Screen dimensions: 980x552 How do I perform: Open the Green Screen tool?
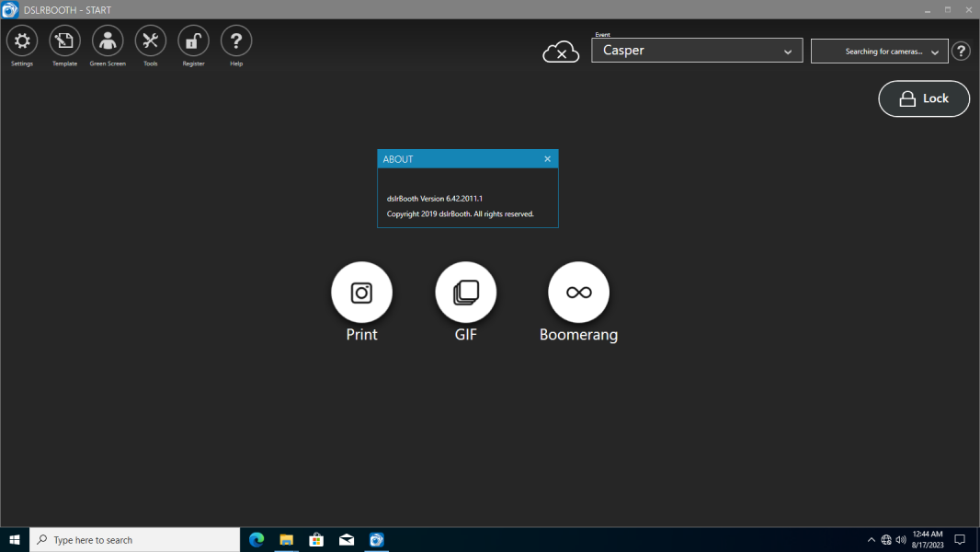pyautogui.click(x=108, y=41)
